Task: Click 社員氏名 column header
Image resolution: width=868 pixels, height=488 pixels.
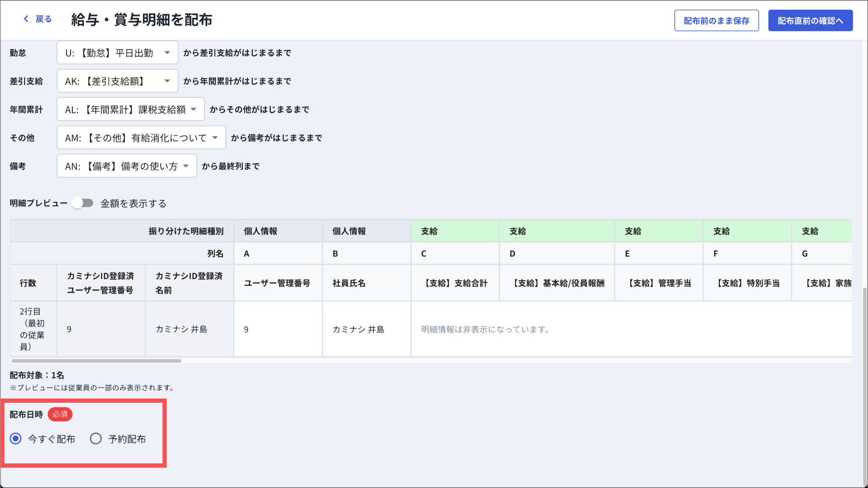Action: (366, 283)
